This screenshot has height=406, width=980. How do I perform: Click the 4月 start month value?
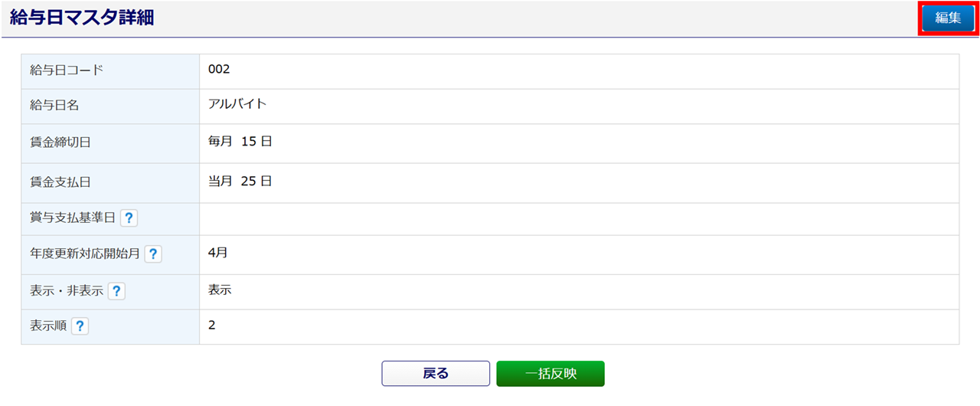tap(217, 252)
